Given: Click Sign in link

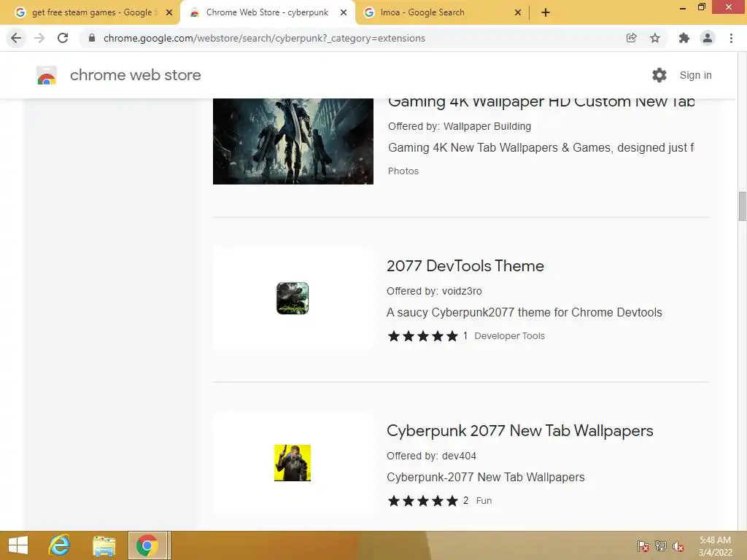Looking at the screenshot, I should (695, 75).
